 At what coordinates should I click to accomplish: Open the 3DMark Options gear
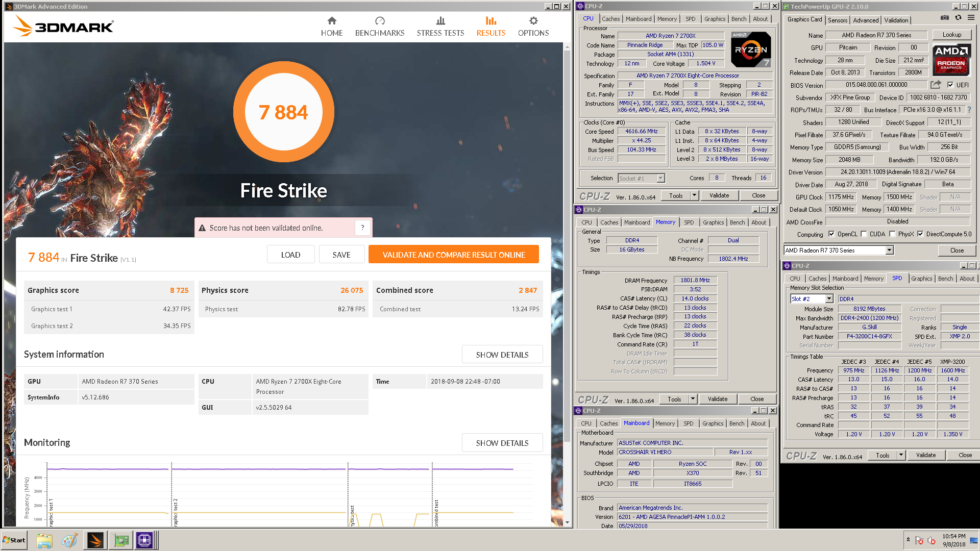(533, 27)
